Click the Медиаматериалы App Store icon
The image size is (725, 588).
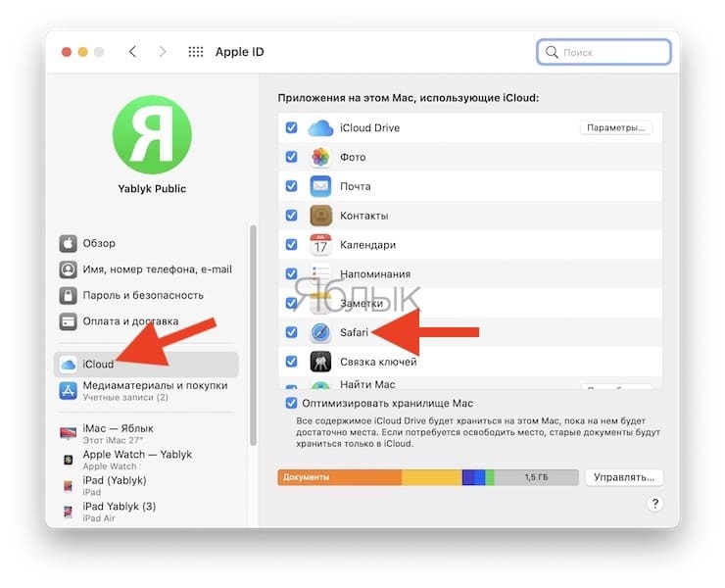[x=68, y=391]
